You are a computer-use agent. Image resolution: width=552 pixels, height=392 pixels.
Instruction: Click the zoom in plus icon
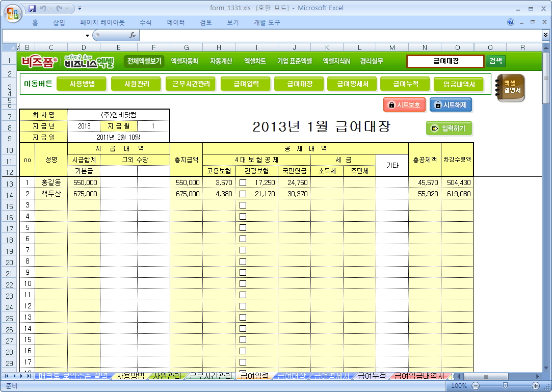coord(536,386)
